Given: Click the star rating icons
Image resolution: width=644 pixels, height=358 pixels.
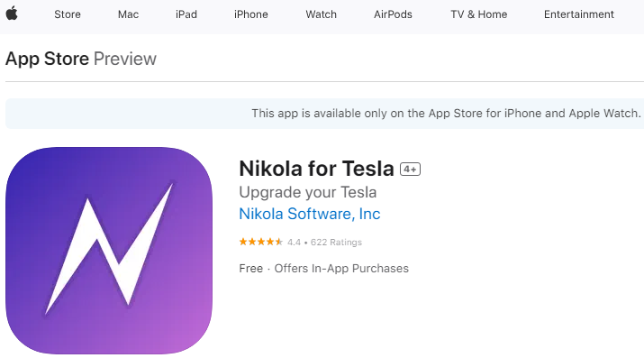Looking at the screenshot, I should 261,242.
